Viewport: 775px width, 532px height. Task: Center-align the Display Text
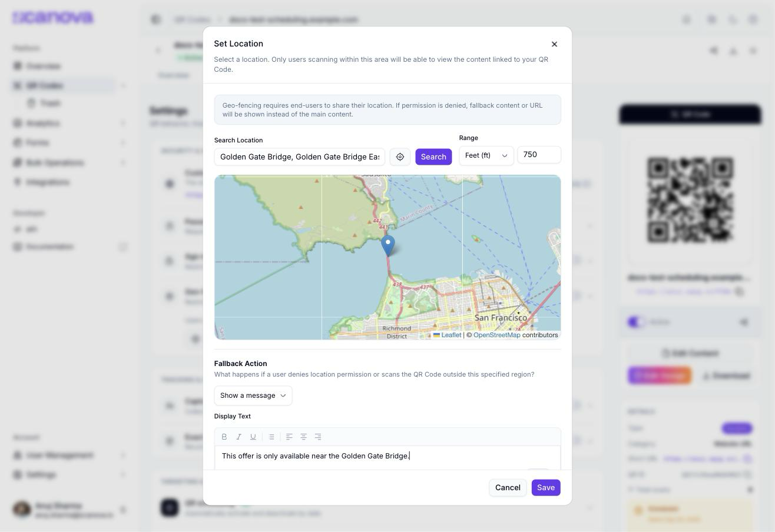coord(304,437)
